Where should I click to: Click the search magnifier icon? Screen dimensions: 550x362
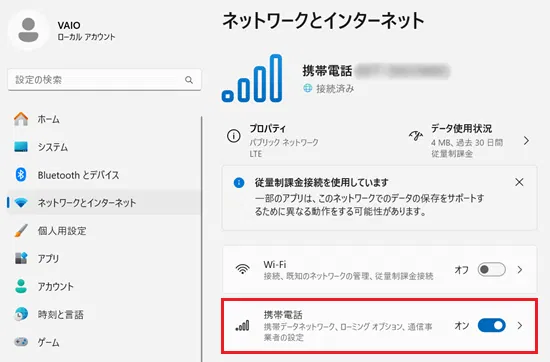tap(189, 80)
